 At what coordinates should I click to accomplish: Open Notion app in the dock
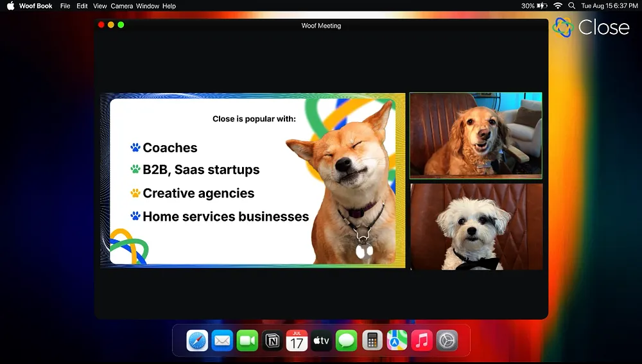(x=272, y=340)
